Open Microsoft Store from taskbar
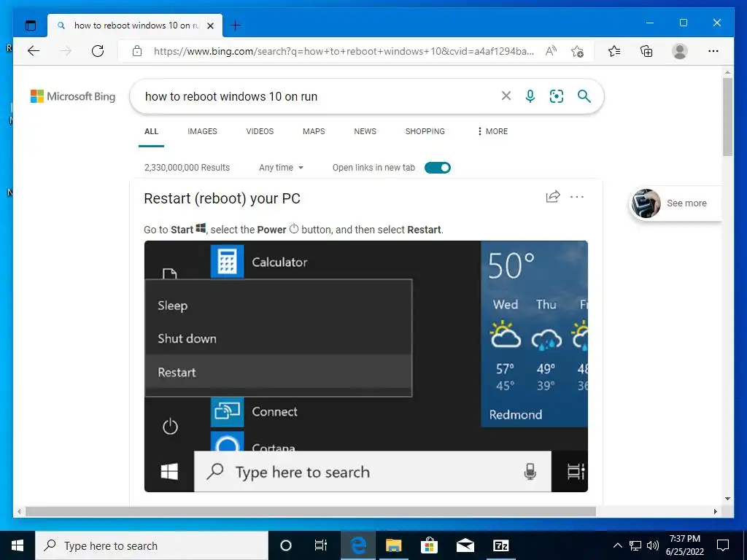747x560 pixels. pyautogui.click(x=429, y=545)
